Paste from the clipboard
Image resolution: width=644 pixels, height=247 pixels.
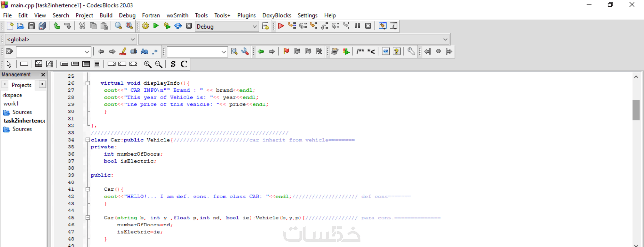(x=104, y=26)
